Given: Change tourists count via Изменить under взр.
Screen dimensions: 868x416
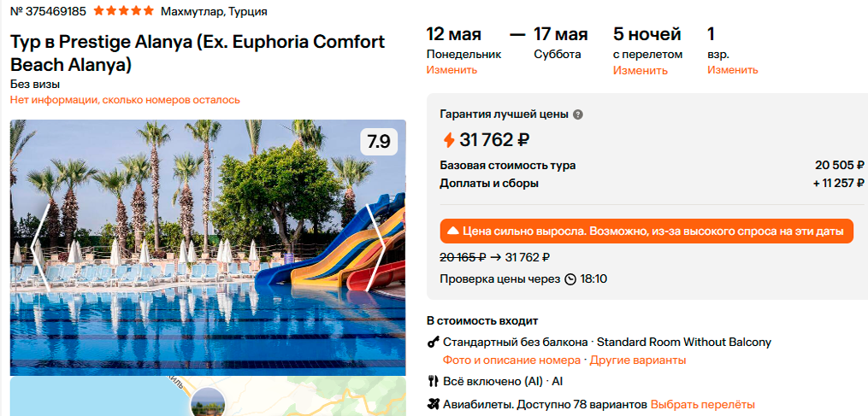Looking at the screenshot, I should pos(732,70).
